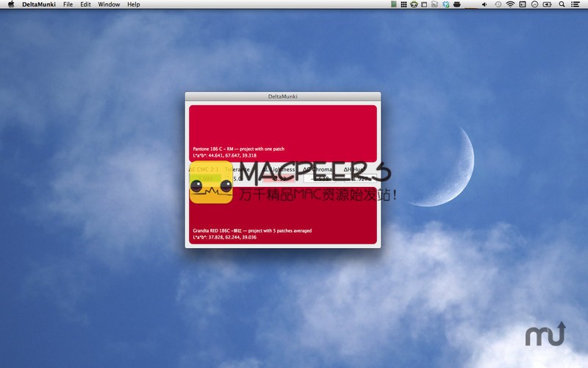Open the File menu

(x=68, y=4)
